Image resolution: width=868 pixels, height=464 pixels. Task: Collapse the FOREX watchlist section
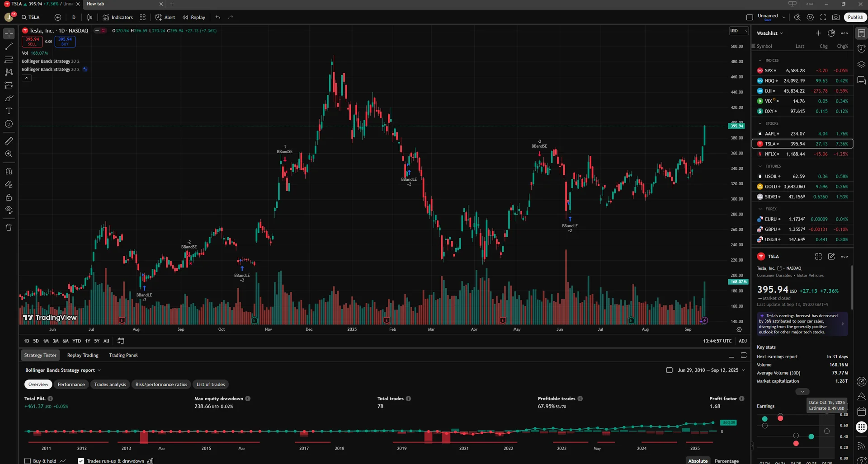(759, 209)
